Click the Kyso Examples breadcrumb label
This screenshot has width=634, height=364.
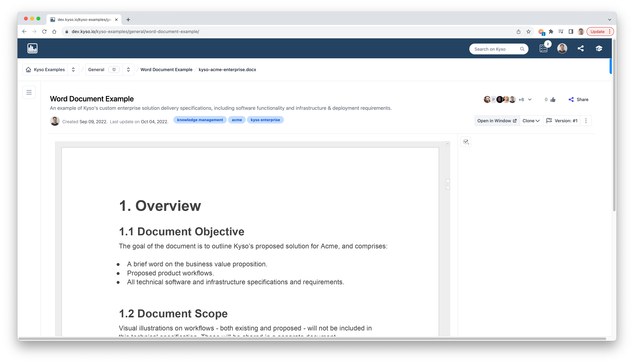(49, 70)
